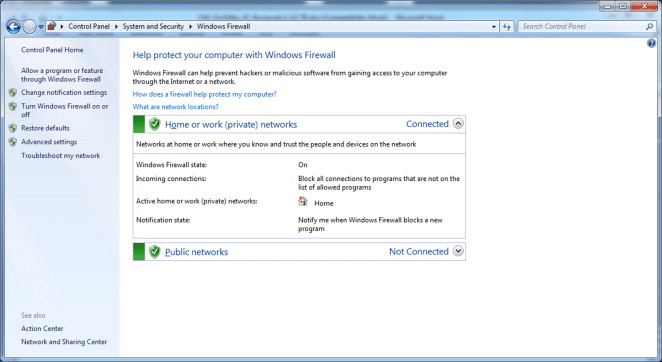Click shield icon beside Change notification settings
The image size is (662, 362).
(13, 93)
